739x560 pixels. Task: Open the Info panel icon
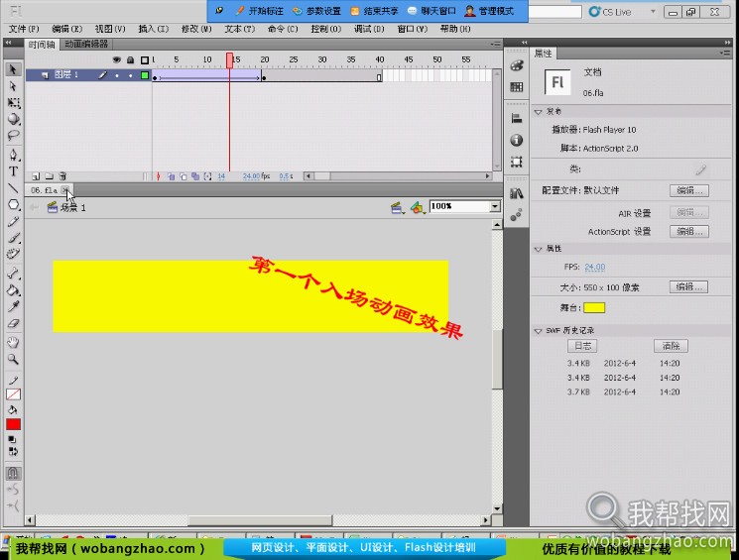pyautogui.click(x=517, y=140)
